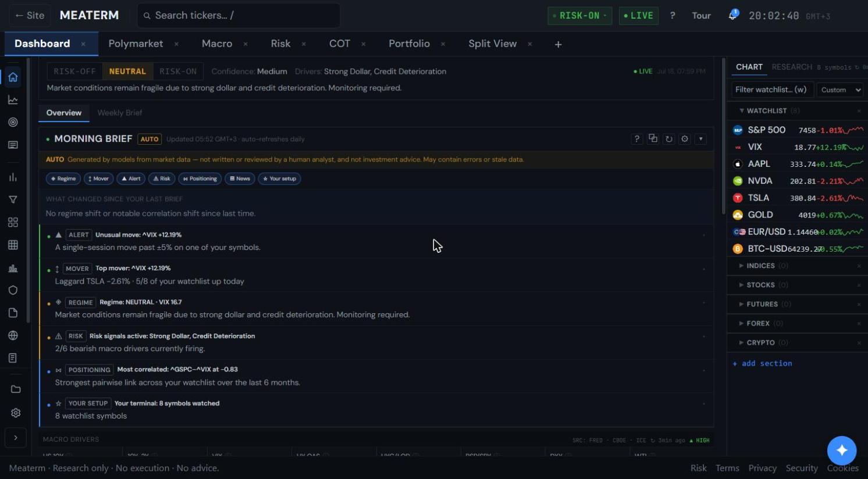Viewport: 868px width, 479px height.
Task: Start the Tour
Action: pyautogui.click(x=701, y=16)
